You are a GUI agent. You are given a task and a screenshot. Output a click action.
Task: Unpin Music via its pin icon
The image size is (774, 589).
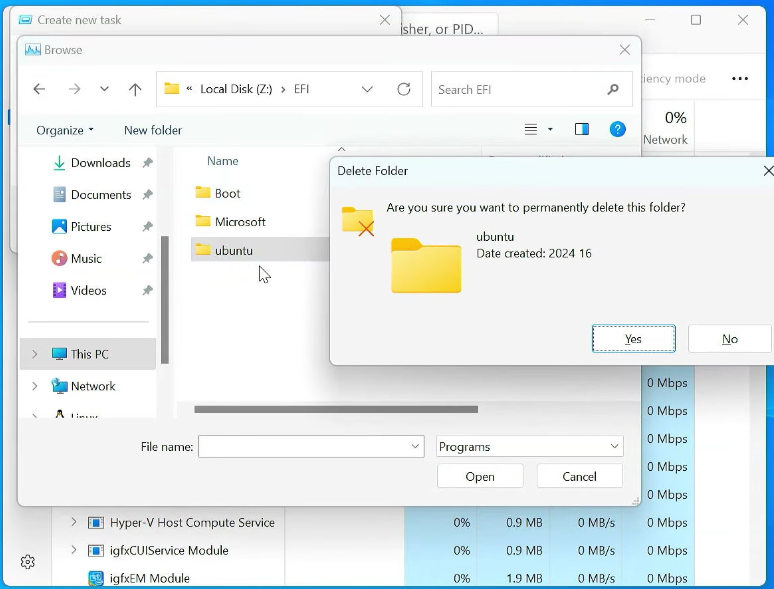tap(147, 258)
